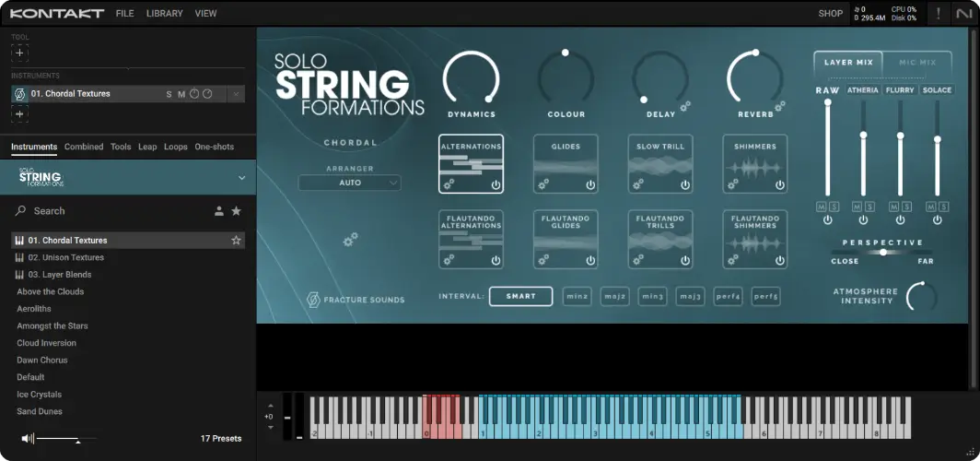Viewport: 980px width, 461px height.
Task: Open the LIBRARY menu
Action: (164, 13)
